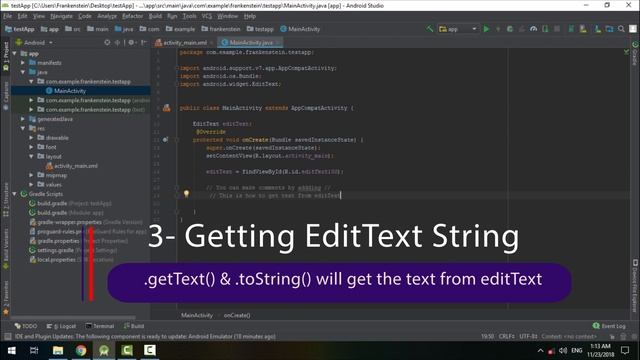640x360 pixels.
Task: Click the UTF-8 encoding status item
Action: 528,336
